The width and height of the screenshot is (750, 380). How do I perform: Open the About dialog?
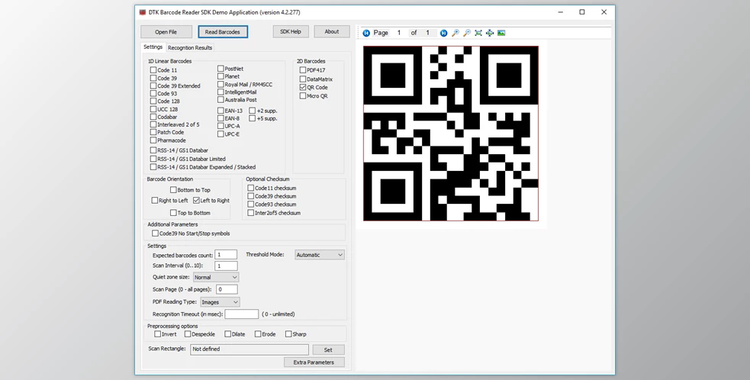pyautogui.click(x=331, y=32)
